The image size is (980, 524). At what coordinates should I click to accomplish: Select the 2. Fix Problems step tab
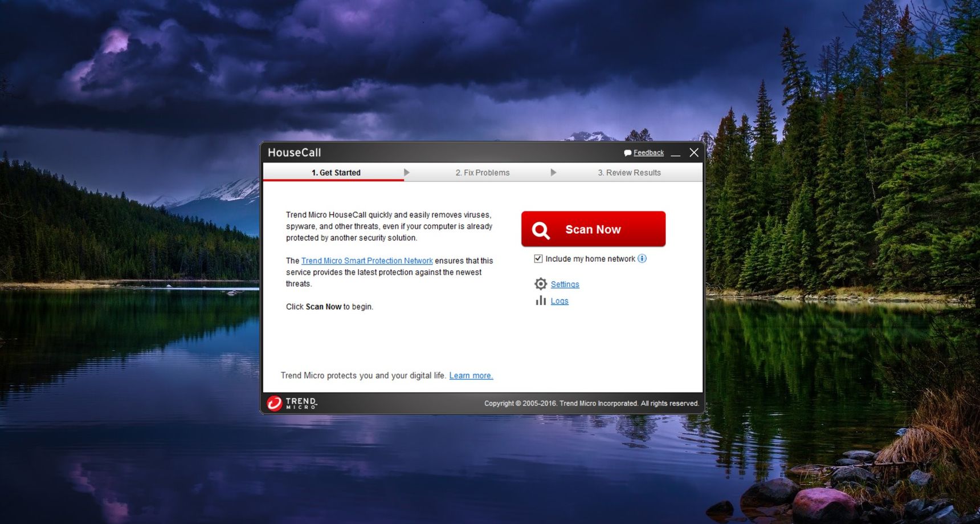coord(483,173)
